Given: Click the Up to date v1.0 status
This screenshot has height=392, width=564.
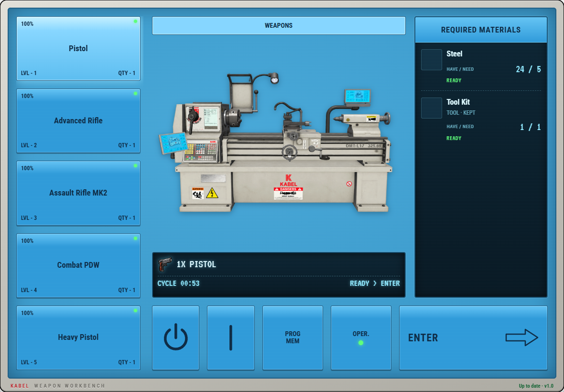Looking at the screenshot, I should coord(536,386).
